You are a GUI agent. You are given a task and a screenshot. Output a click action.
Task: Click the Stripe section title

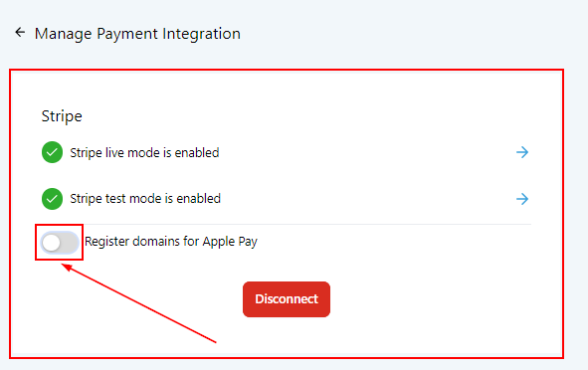pos(62,116)
